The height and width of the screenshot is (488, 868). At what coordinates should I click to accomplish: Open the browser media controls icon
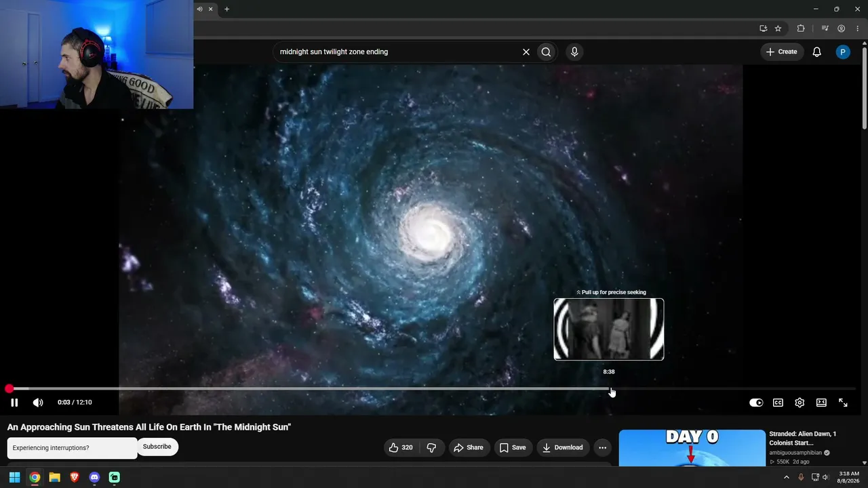pos(825,28)
